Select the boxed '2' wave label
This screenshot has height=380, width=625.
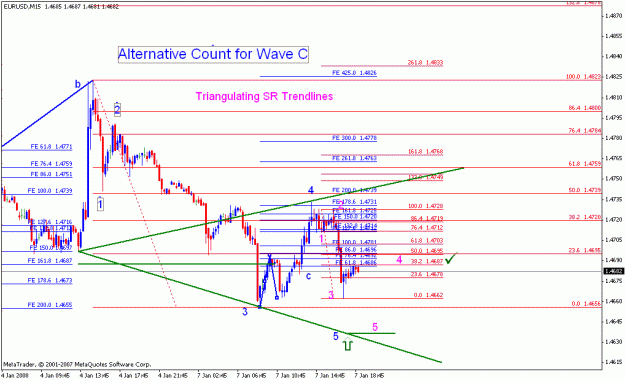point(117,109)
